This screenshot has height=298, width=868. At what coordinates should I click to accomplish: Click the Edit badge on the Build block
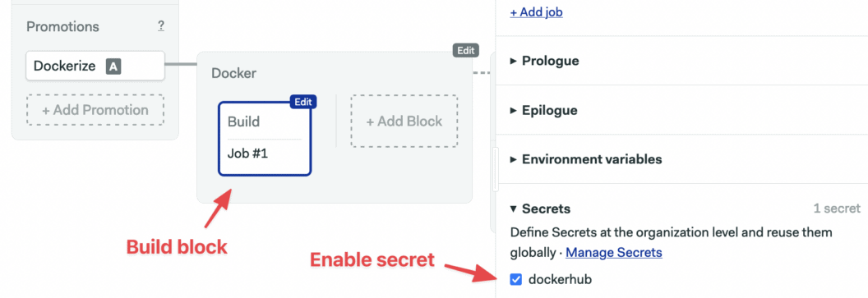tap(302, 102)
